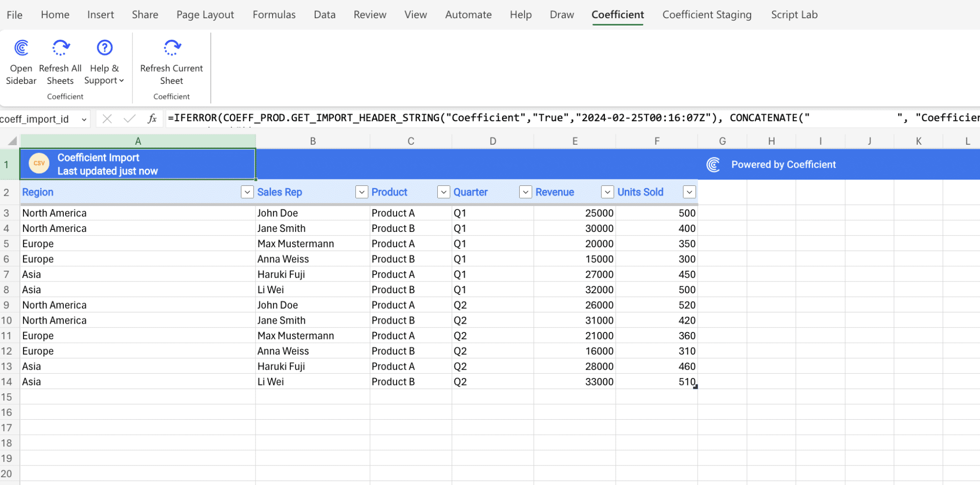Select revenue cell 33000
This screenshot has width=980, height=485.
coord(575,382)
